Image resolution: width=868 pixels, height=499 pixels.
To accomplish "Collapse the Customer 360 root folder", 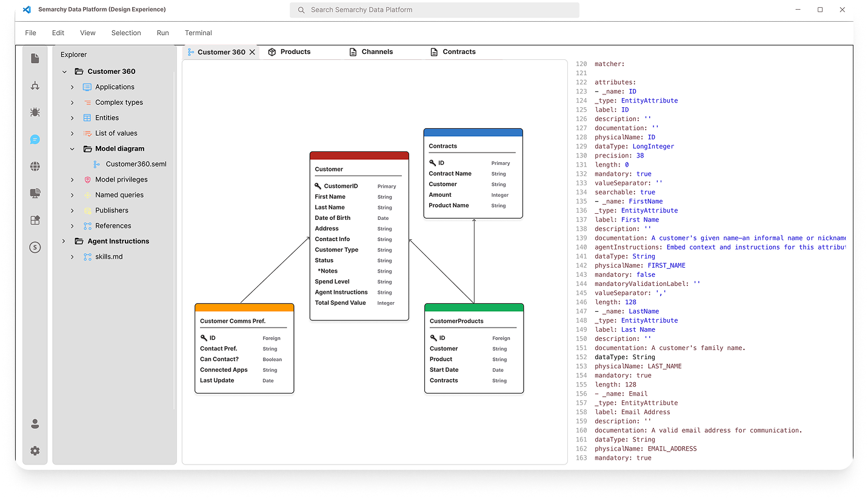I will 65,71.
